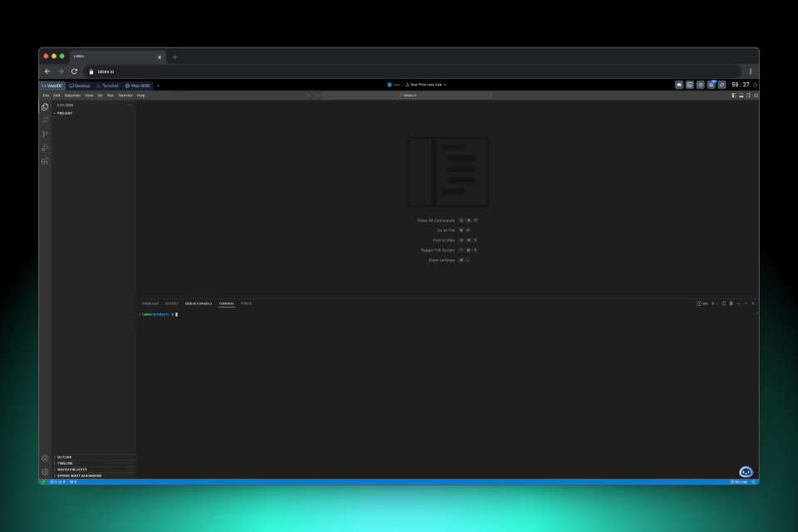Open the Manage settings gear
Viewport: 798px width, 532px height.
click(x=45, y=471)
